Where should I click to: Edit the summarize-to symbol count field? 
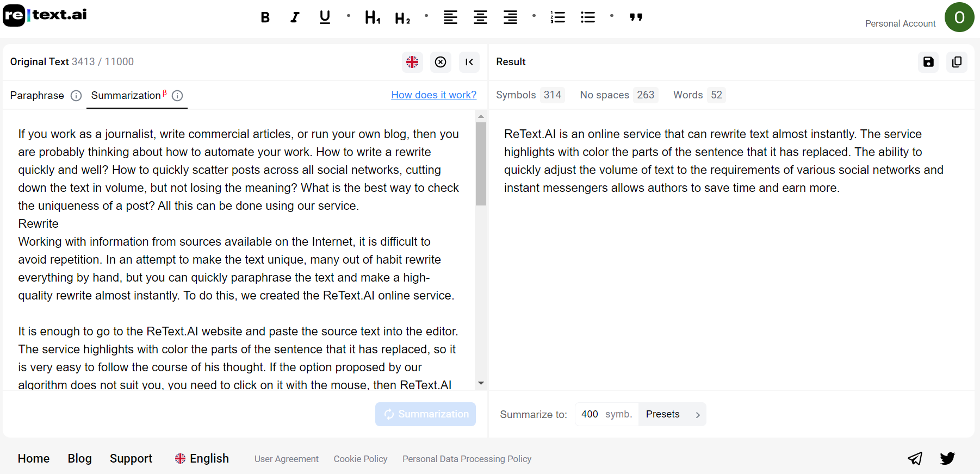(x=606, y=414)
